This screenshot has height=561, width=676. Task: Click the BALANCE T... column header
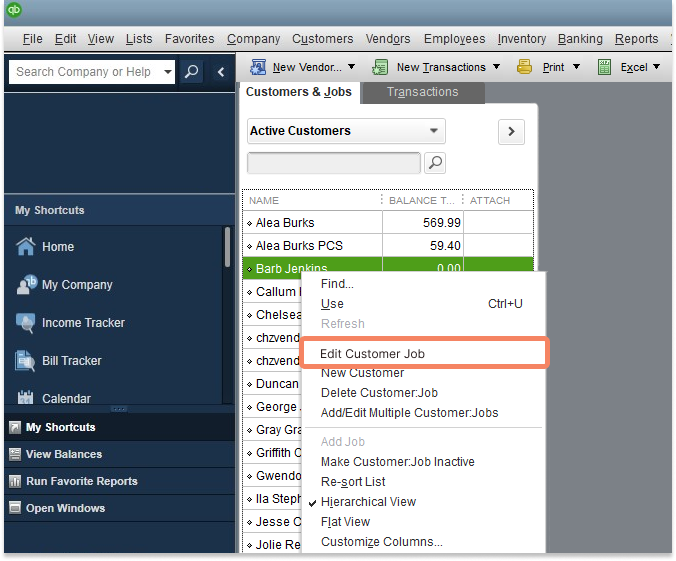click(x=422, y=201)
